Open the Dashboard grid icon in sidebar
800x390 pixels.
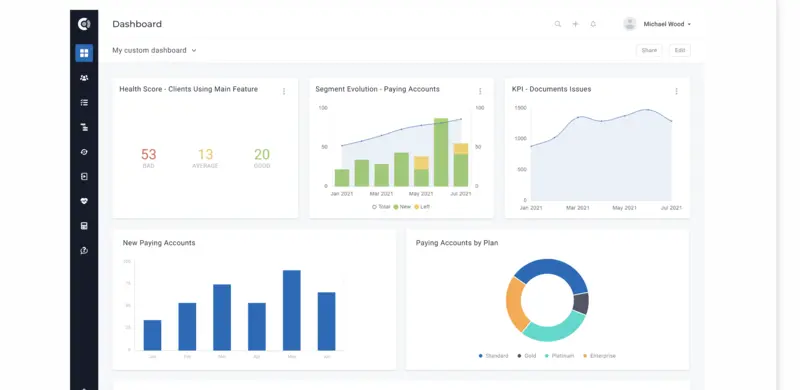coord(84,53)
